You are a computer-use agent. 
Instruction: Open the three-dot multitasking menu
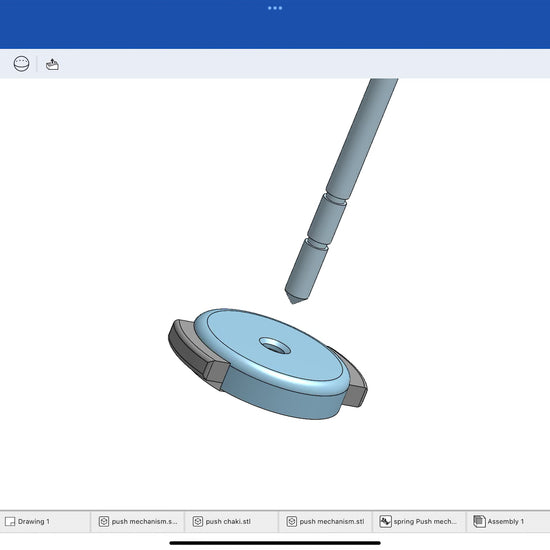(275, 8)
